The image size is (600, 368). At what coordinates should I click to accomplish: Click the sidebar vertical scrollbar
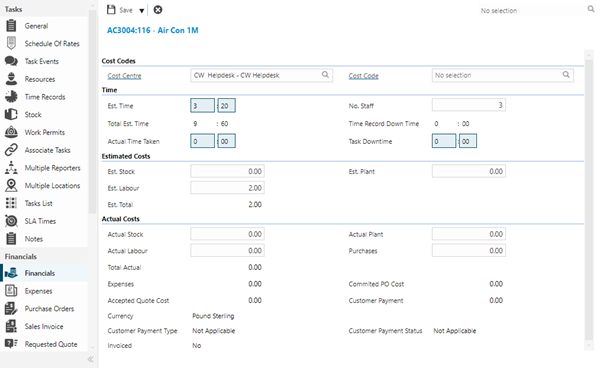point(92,111)
